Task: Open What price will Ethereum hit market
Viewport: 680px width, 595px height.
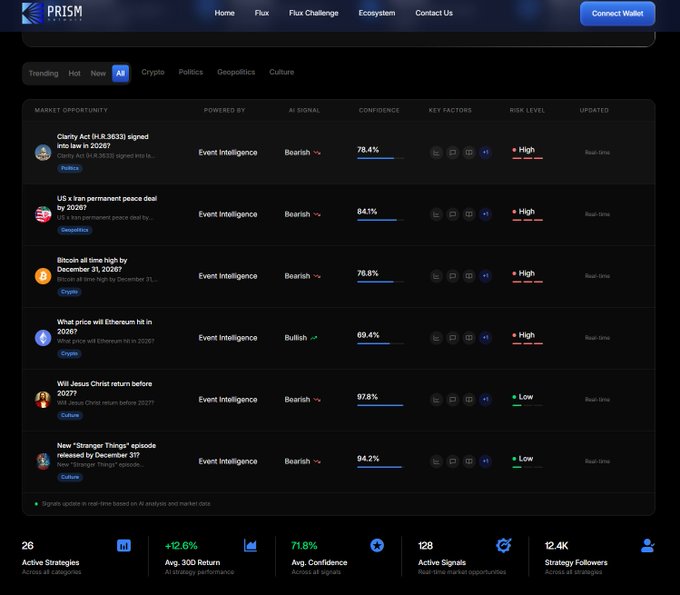Action: [x=104, y=327]
